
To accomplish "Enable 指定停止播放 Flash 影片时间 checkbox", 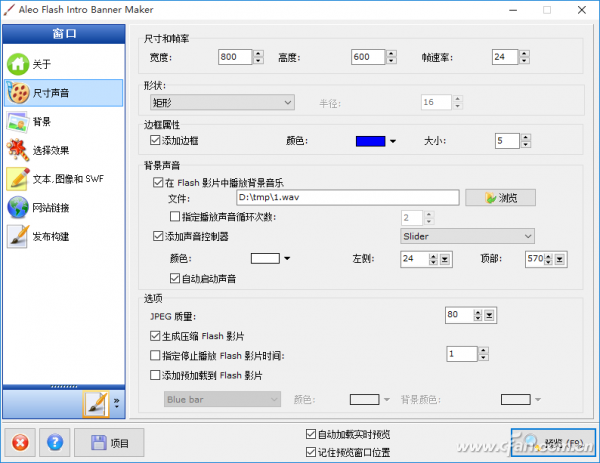I will tap(155, 355).
